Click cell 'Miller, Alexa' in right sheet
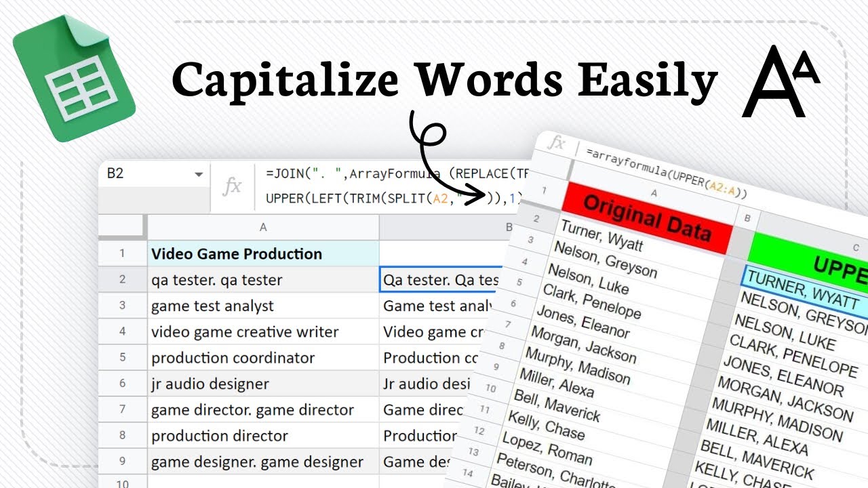The image size is (868, 488). [x=557, y=383]
